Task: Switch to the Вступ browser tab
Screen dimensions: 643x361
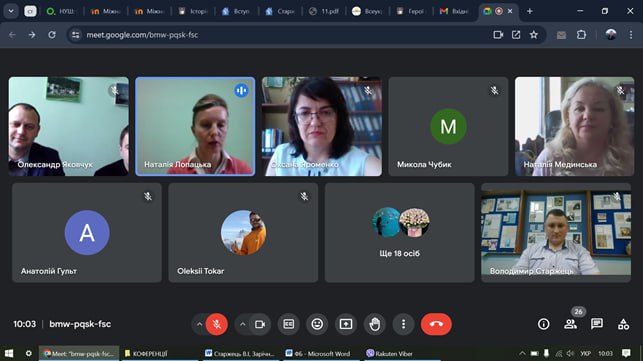Action: point(237,11)
